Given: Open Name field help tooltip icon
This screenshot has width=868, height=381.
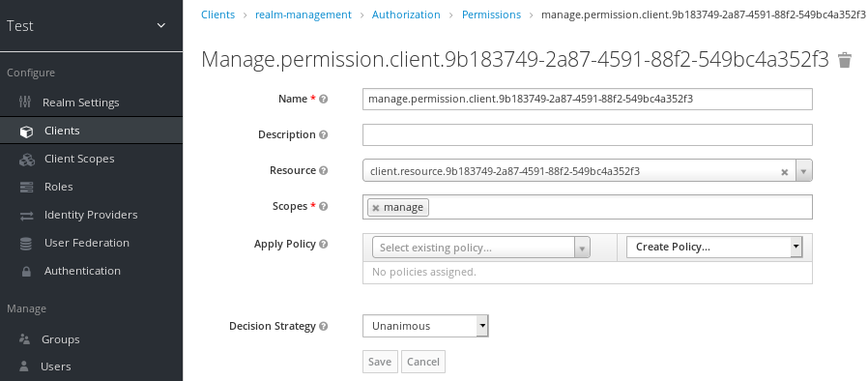Looking at the screenshot, I should 324,100.
